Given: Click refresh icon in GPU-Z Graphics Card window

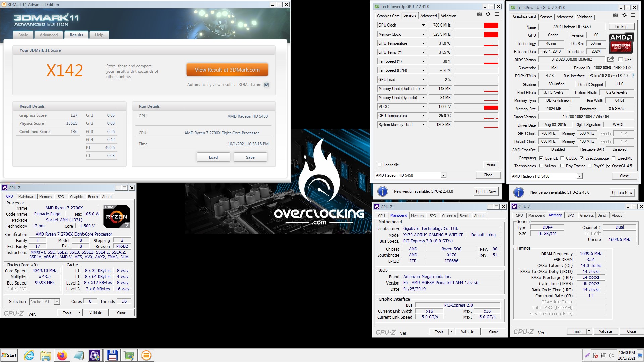Looking at the screenshot, I should [625, 15].
